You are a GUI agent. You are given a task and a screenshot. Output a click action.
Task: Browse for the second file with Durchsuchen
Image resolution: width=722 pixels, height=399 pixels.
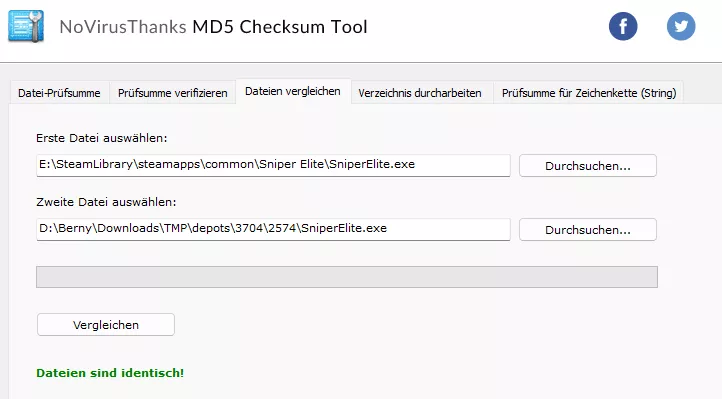pos(588,230)
